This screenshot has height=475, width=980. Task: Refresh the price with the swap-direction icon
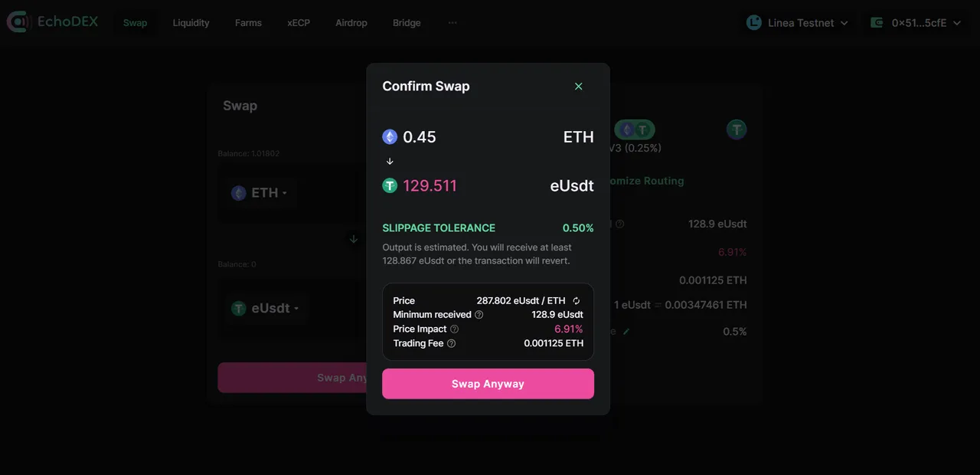pos(577,301)
